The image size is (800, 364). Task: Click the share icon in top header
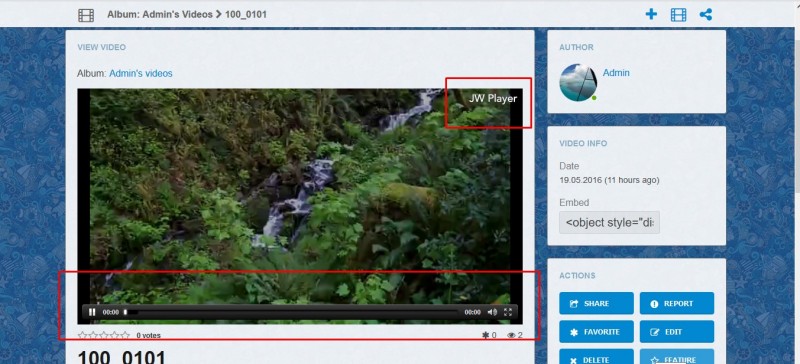(x=706, y=14)
